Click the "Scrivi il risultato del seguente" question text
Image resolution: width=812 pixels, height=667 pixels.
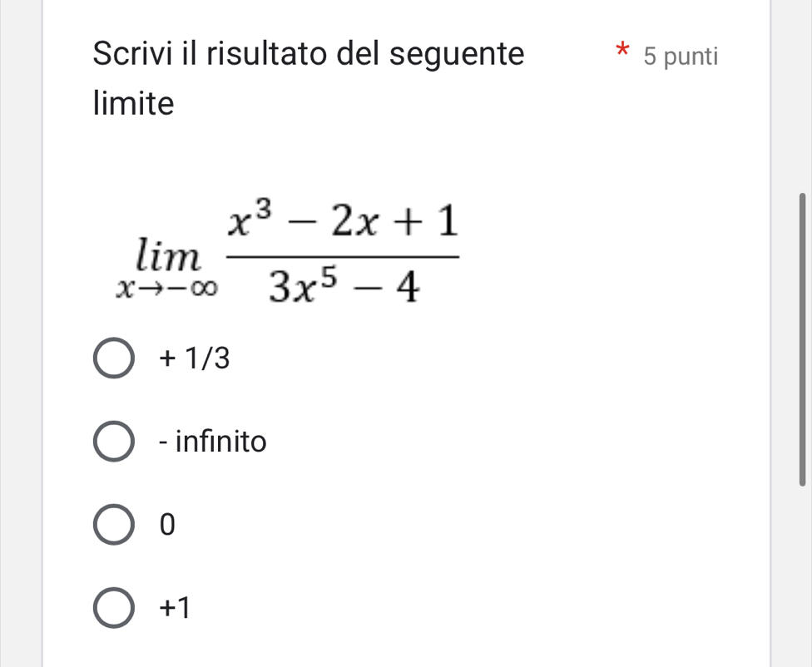click(309, 55)
